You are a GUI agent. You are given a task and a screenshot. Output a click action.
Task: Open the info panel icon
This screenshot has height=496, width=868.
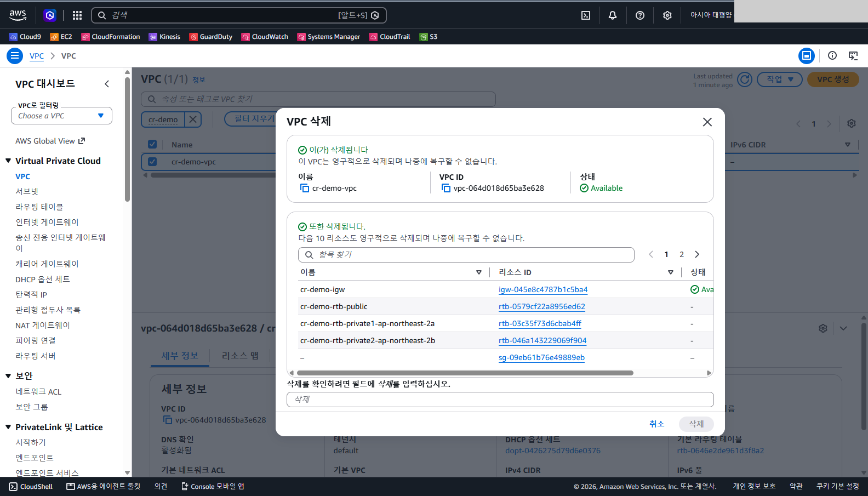pos(832,55)
